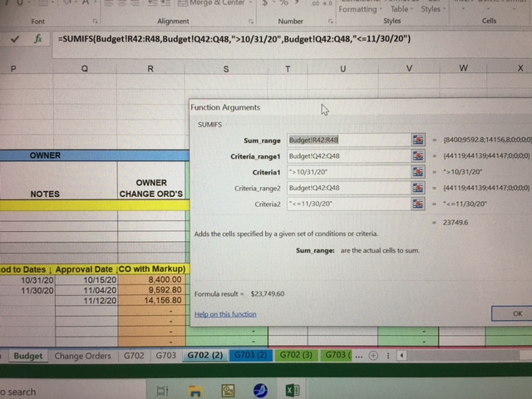532x399 pixels.
Task: Open Number format dialog launcher
Action: click(330, 22)
